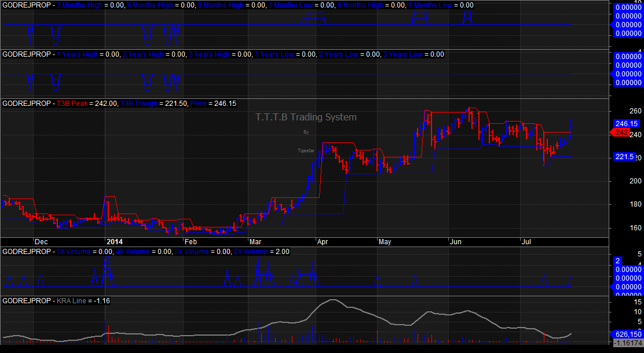644x353 pixels.
Task: Click the 10 value on KRA axis
Action: click(638, 312)
